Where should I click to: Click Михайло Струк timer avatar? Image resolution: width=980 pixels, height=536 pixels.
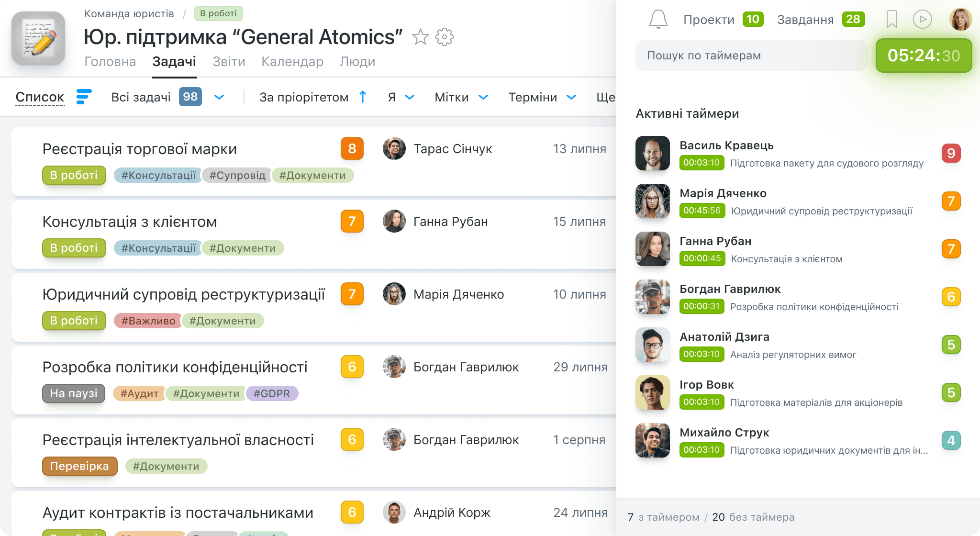click(653, 440)
